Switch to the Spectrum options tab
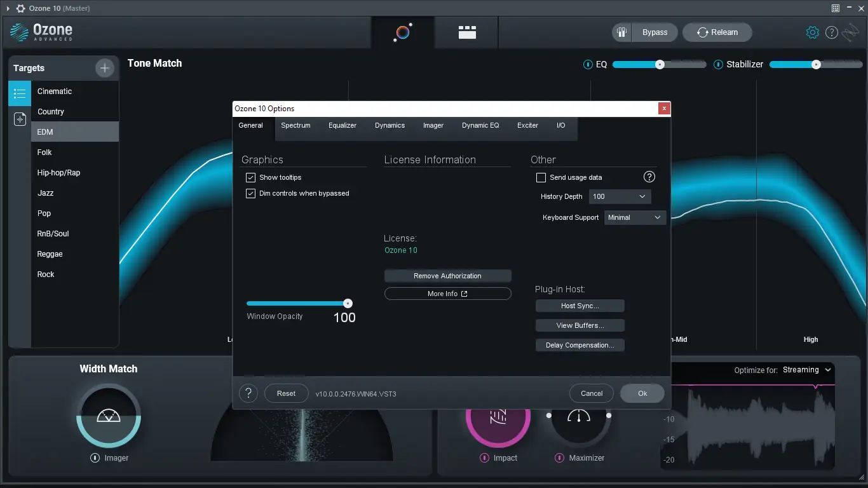 pos(295,125)
